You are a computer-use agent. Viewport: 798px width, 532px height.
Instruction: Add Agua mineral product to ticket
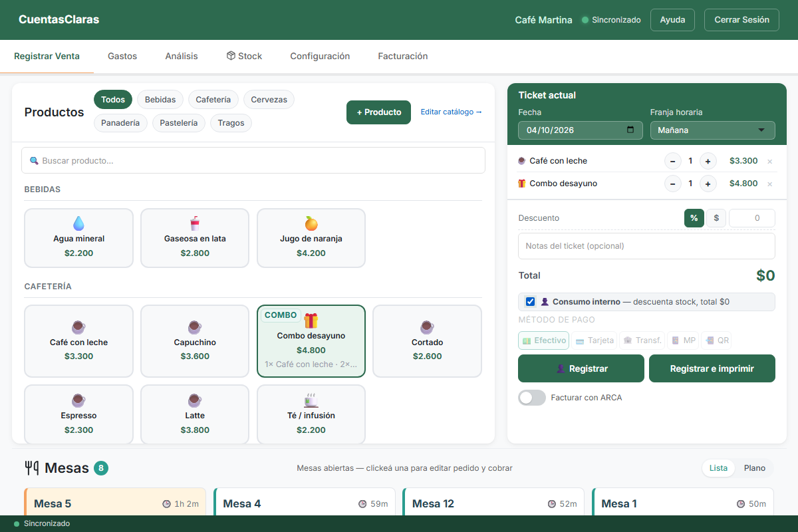78,238
